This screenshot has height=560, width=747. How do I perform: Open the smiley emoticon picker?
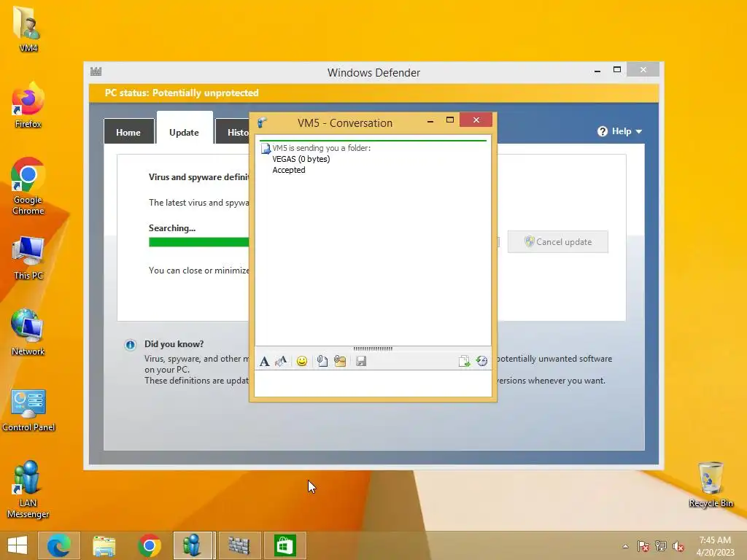(301, 362)
